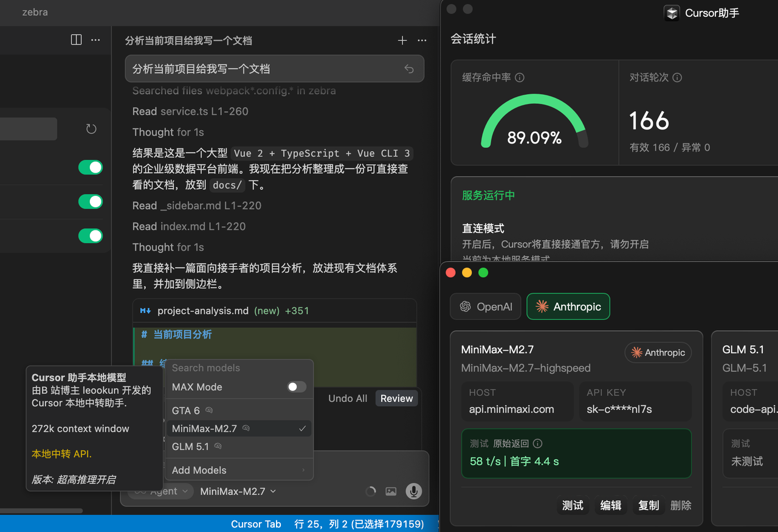Click the first Thought for 1s entry
This screenshot has width=778, height=532.
168,132
